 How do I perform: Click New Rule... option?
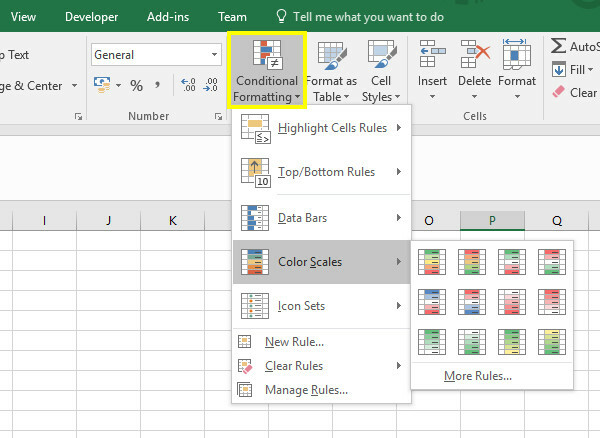tap(294, 342)
